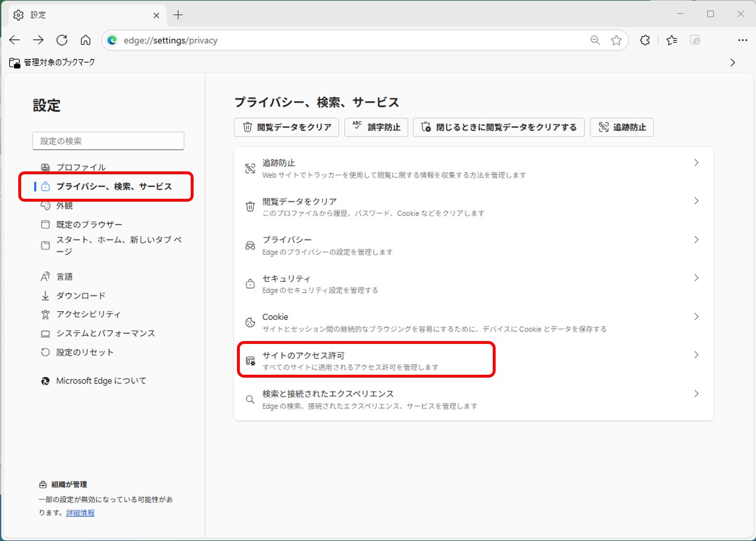Expand the Cookie row chevron
The width and height of the screenshot is (756, 541).
pyautogui.click(x=696, y=316)
